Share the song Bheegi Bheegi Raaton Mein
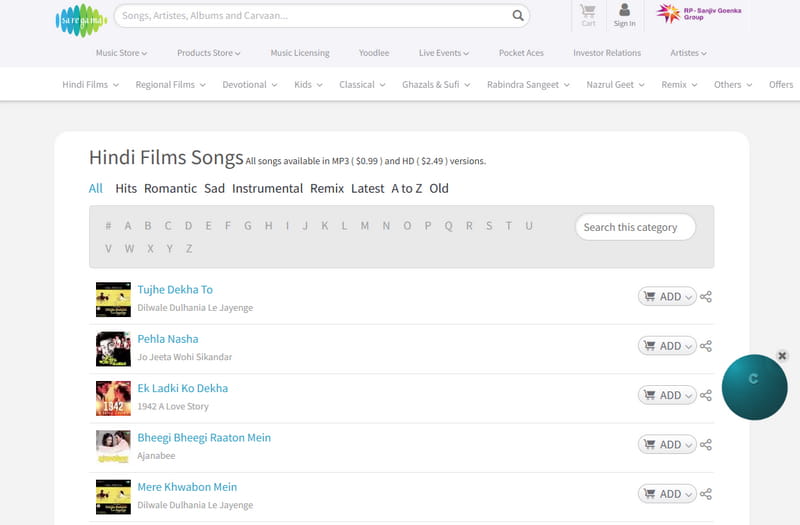Image resolution: width=800 pixels, height=525 pixels. pos(706,444)
